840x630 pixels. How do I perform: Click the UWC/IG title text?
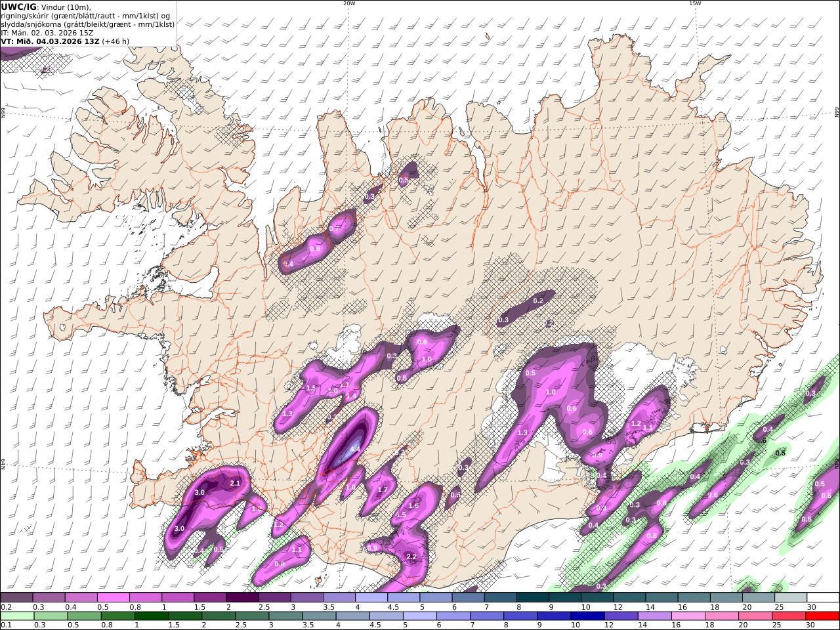tap(19, 7)
